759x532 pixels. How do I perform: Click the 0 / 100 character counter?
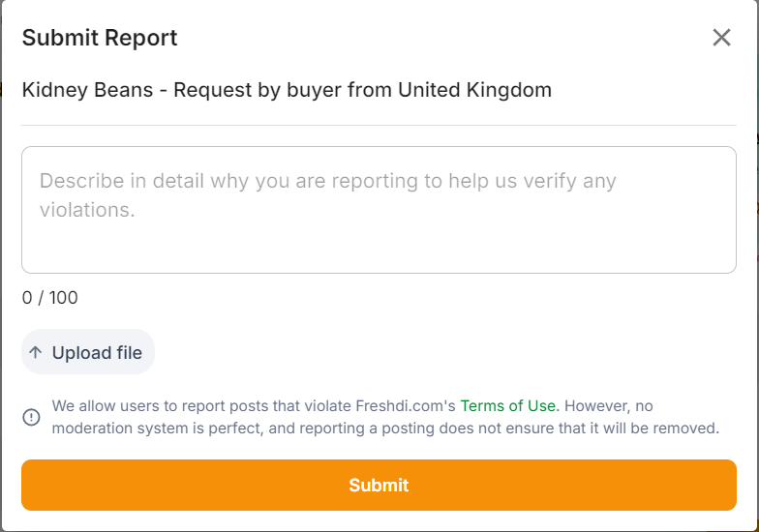coord(50,298)
